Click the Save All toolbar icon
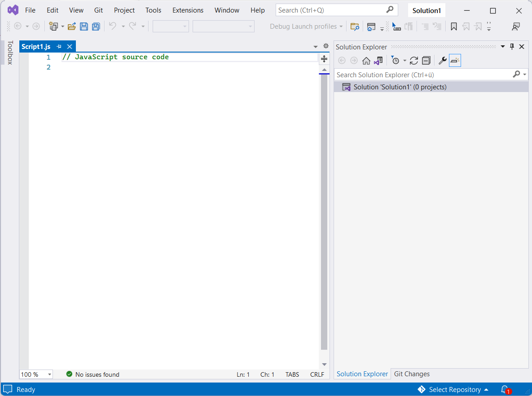532x396 pixels. tap(96, 26)
